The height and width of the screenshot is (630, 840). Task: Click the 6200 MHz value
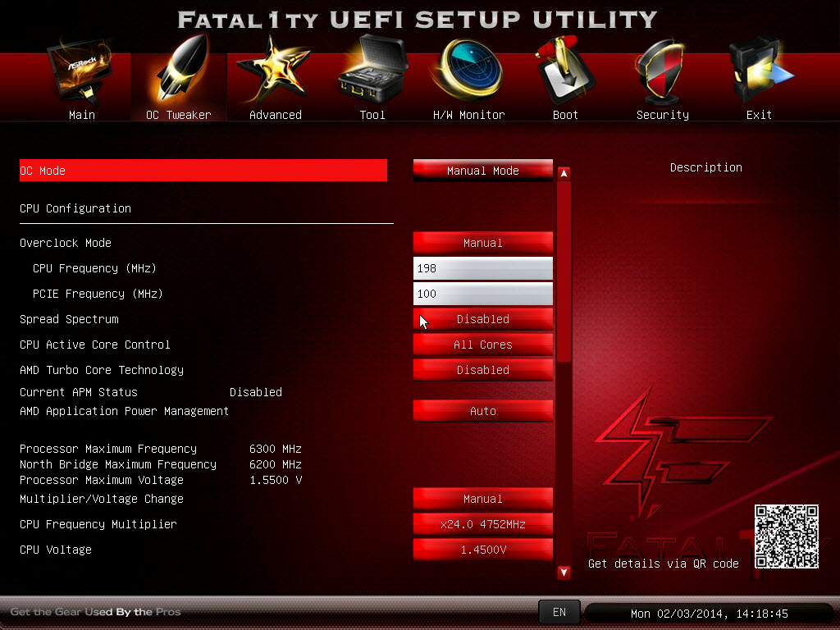click(x=276, y=464)
